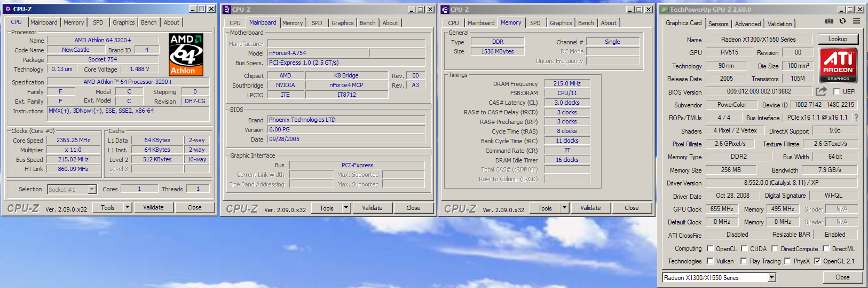This screenshot has width=868, height=288.
Task: Click the Bus Interface question mark icon
Action: tap(856, 118)
